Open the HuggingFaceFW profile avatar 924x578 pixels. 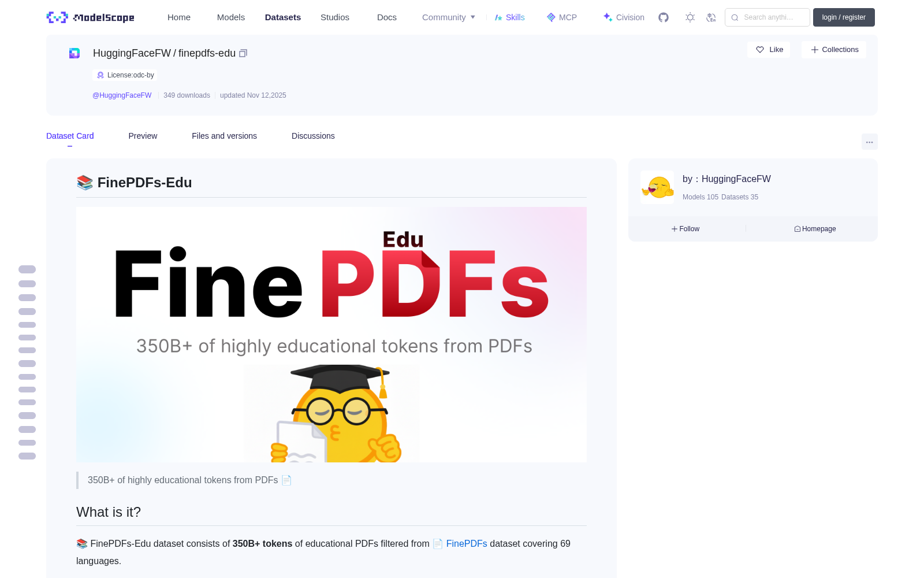point(657,187)
